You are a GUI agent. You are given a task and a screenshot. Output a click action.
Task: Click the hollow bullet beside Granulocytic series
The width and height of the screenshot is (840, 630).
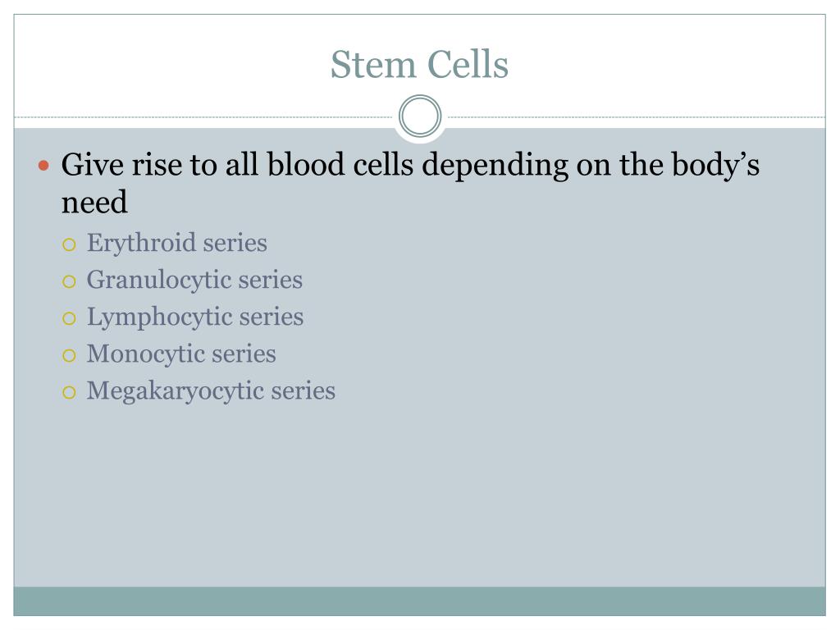pos(69,282)
